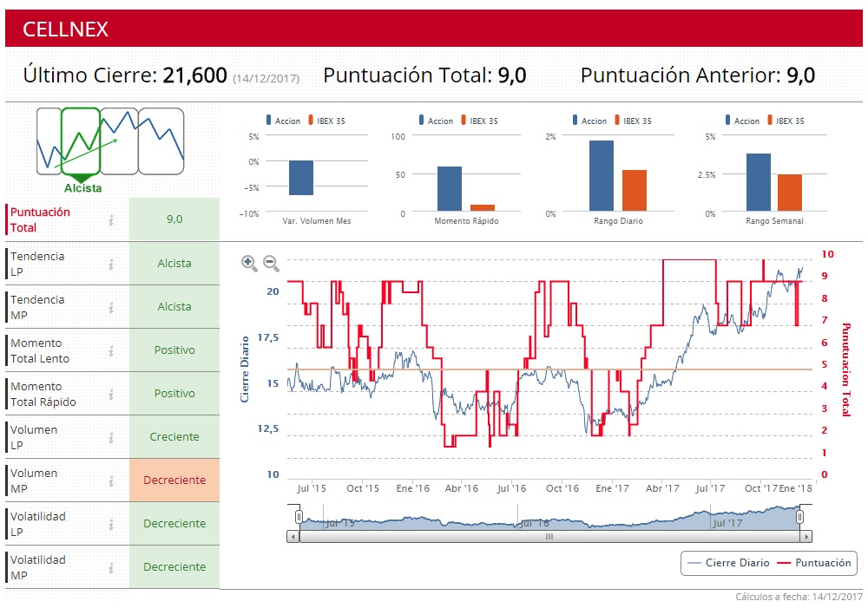This screenshot has width=868, height=608.
Task: Click the navigator scrollbar right arrow
Action: (806, 537)
